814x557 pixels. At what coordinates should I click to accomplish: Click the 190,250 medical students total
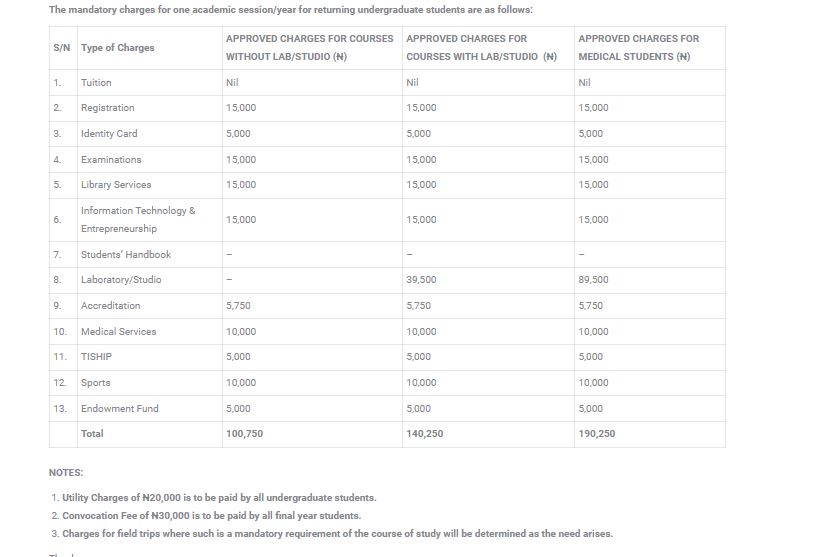(x=596, y=434)
